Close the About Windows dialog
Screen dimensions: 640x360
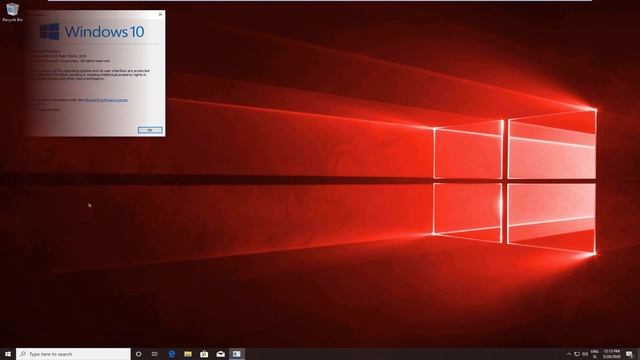160,14
